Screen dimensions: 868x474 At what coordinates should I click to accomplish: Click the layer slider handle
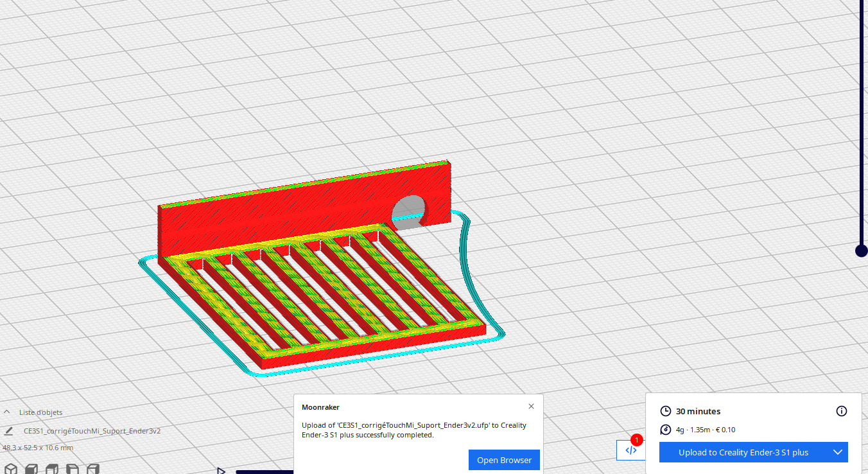tap(862, 250)
